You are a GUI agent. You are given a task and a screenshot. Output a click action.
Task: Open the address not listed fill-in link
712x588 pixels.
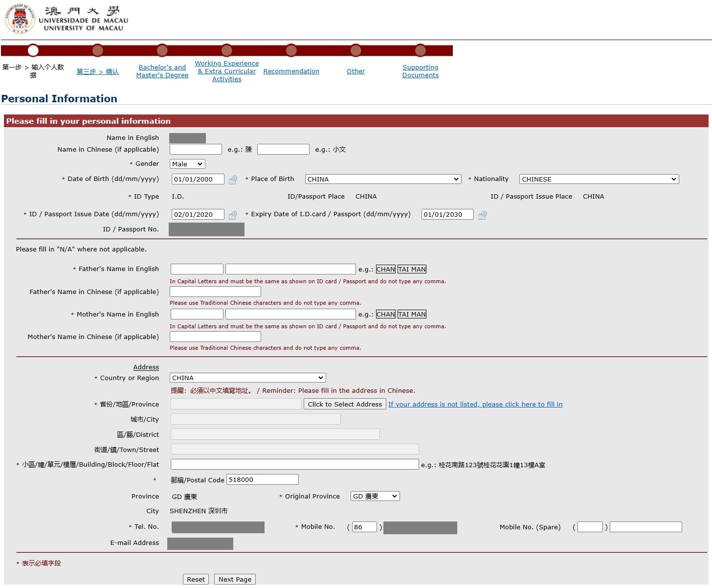pyautogui.click(x=475, y=405)
